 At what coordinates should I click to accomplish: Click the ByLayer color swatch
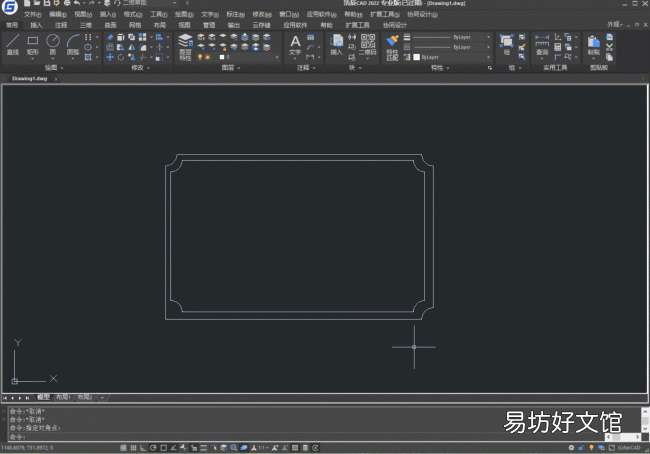coord(417,57)
